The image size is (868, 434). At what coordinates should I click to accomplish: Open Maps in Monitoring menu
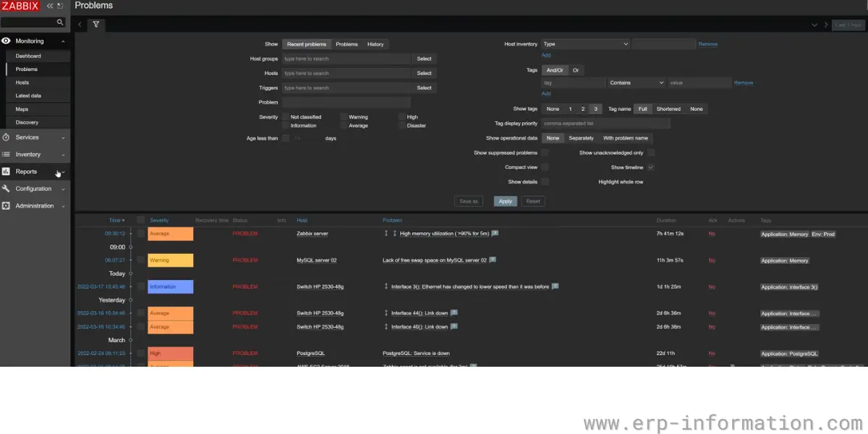(22, 109)
